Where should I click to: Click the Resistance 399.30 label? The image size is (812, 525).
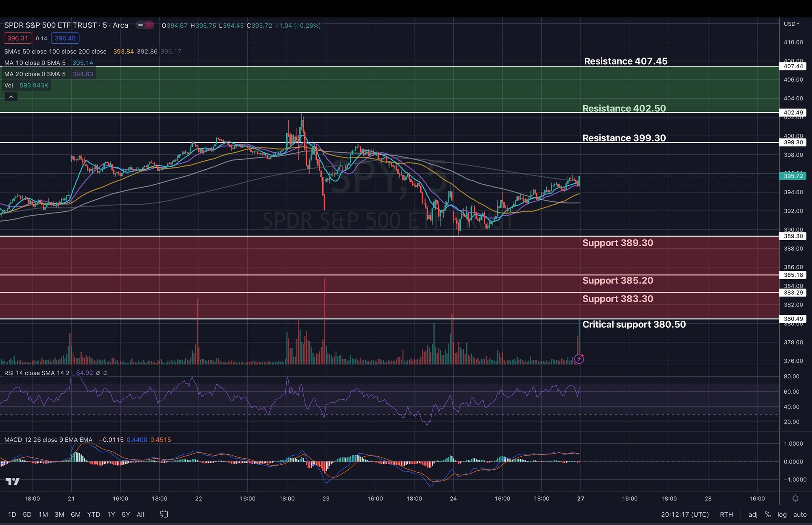(624, 138)
